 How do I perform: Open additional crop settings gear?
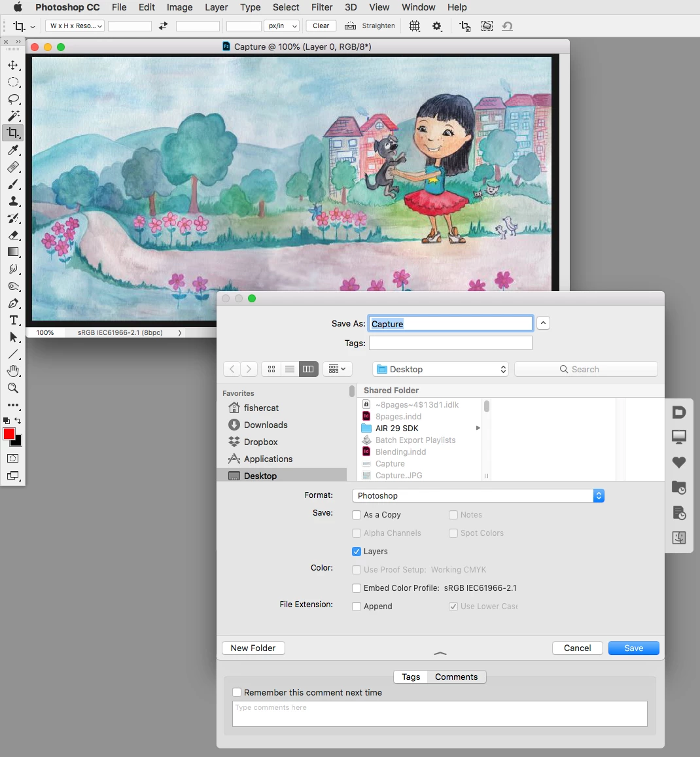[x=437, y=26]
